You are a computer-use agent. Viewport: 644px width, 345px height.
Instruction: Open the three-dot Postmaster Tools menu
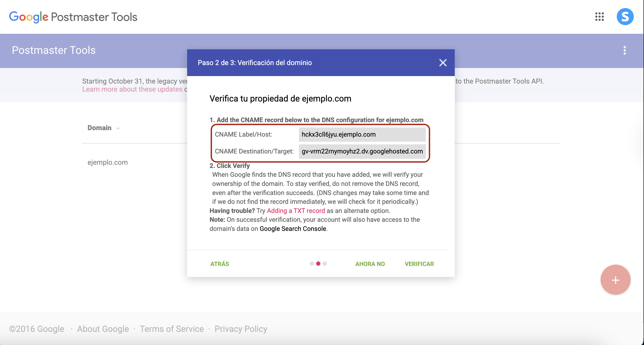pos(624,50)
